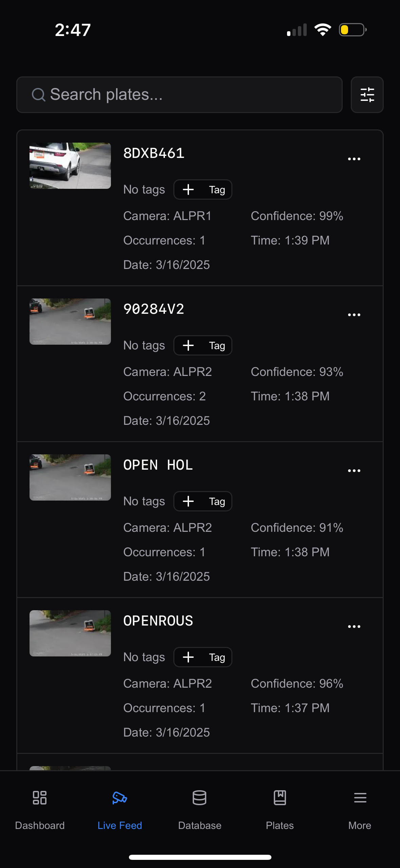400x868 pixels.
Task: Add a tag to plate 8DXB461
Action: tap(203, 189)
